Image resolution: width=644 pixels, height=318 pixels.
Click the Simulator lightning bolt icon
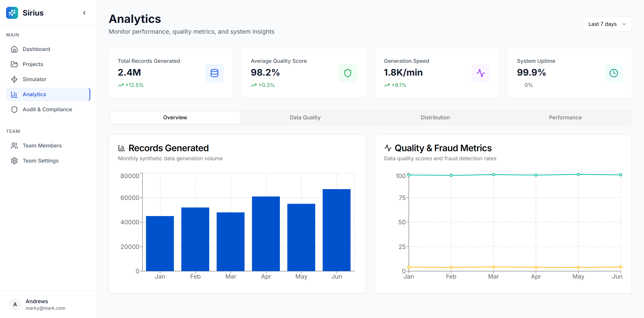point(14,79)
